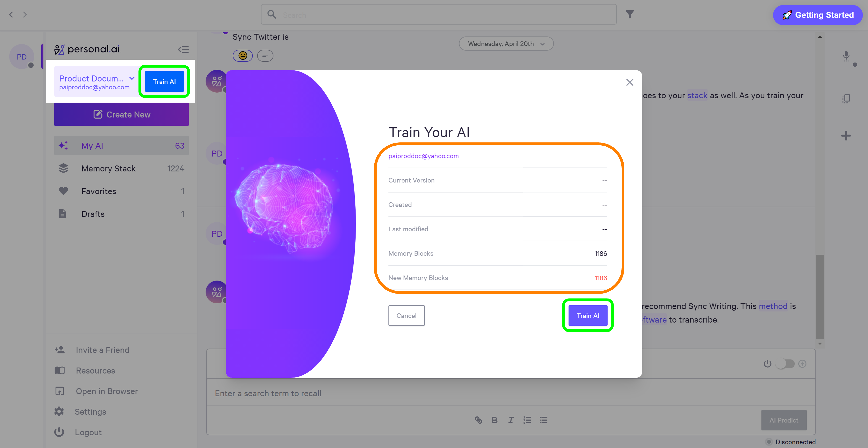Go back with the left chevron arrow

[x=11, y=14]
